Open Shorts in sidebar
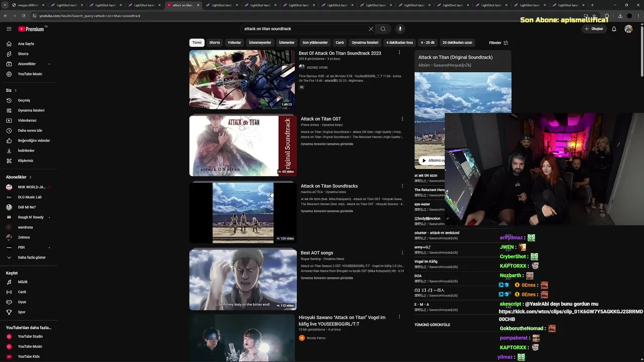This screenshot has width=644, height=362. tap(23, 54)
